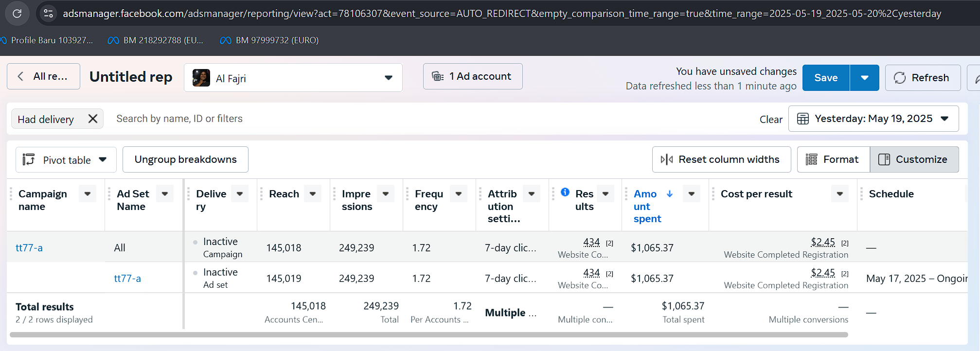Grab the Campaign name column drag handle
980x351 pixels.
coord(11,194)
